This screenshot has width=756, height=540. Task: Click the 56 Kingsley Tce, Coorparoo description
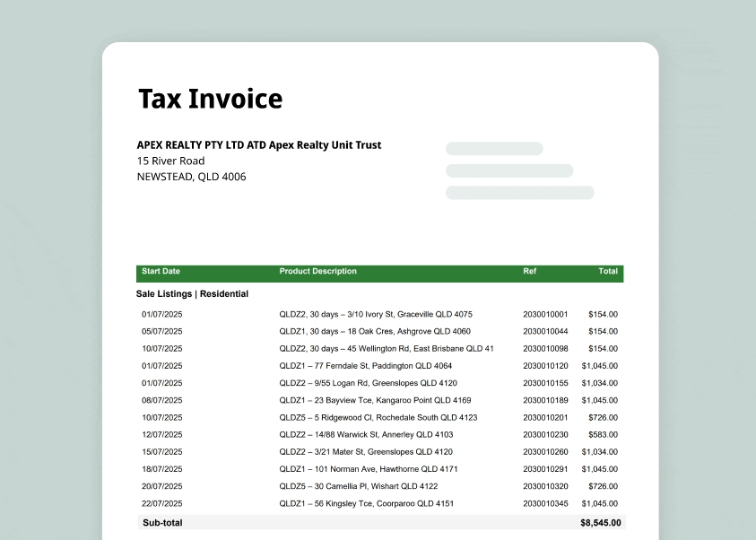[x=367, y=503]
